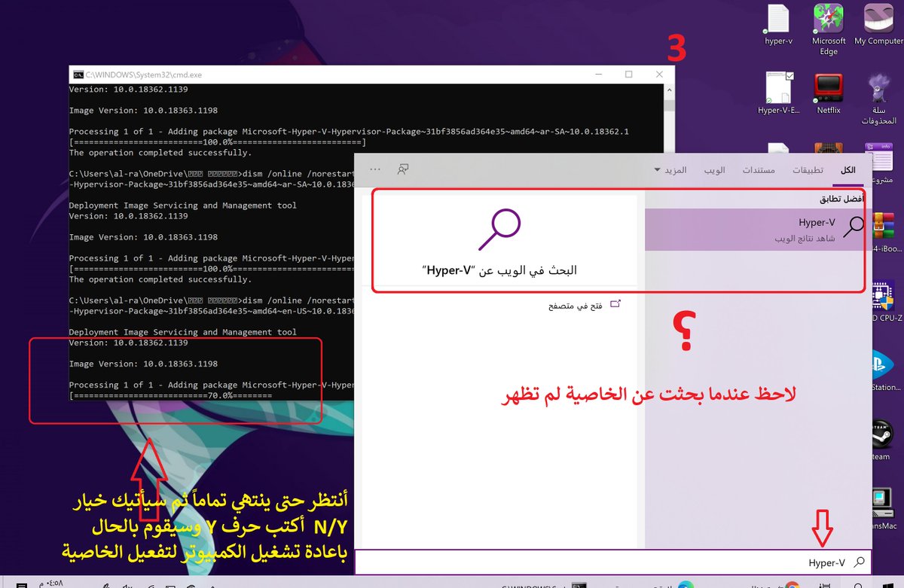Click the magnifier icon in the search box
904x588 pixels.
(860, 562)
